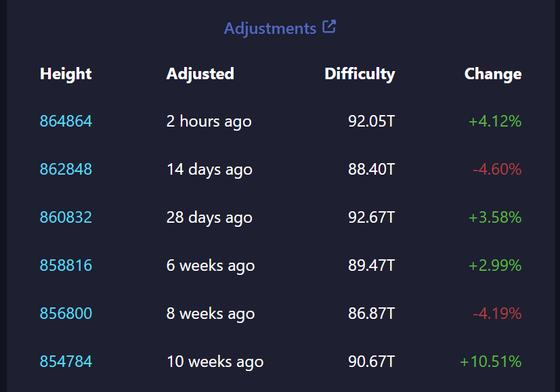Click the Change column header
Viewport: 560px width, 392px height.
click(493, 74)
